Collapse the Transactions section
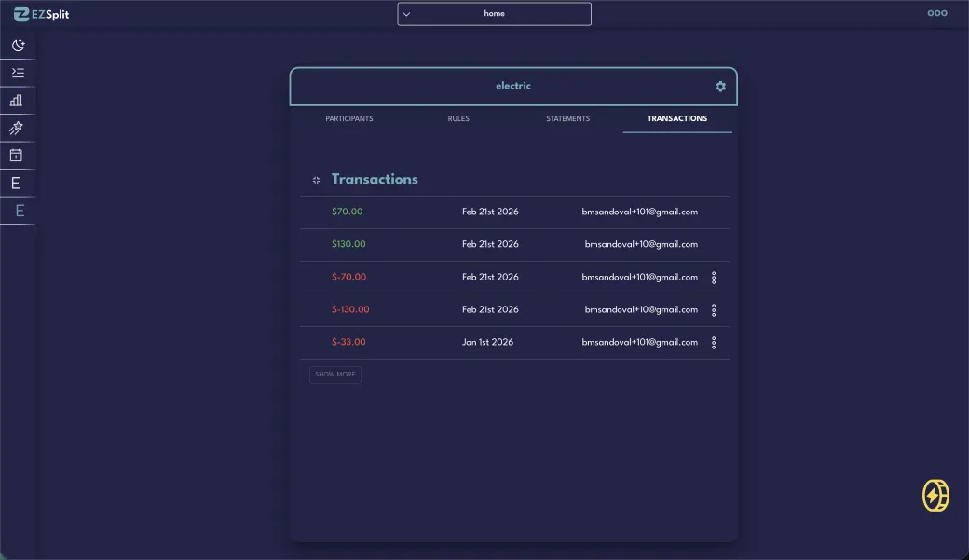This screenshot has width=969, height=560. 316,180
